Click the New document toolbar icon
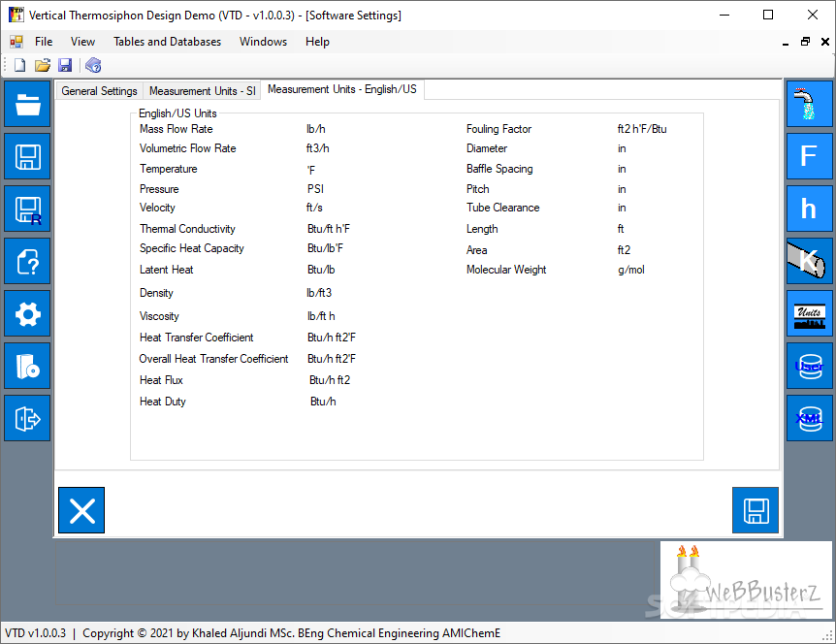 (x=19, y=66)
